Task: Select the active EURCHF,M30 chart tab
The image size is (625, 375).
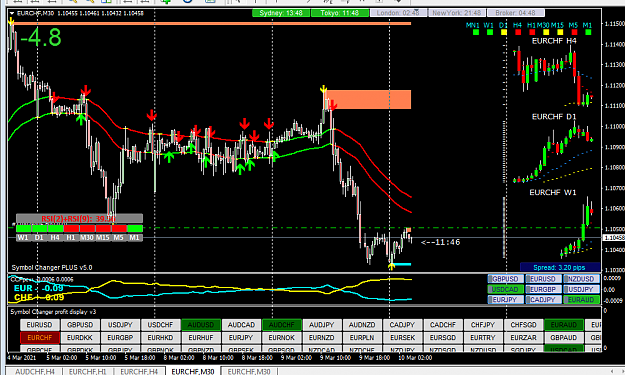Action: (193, 371)
